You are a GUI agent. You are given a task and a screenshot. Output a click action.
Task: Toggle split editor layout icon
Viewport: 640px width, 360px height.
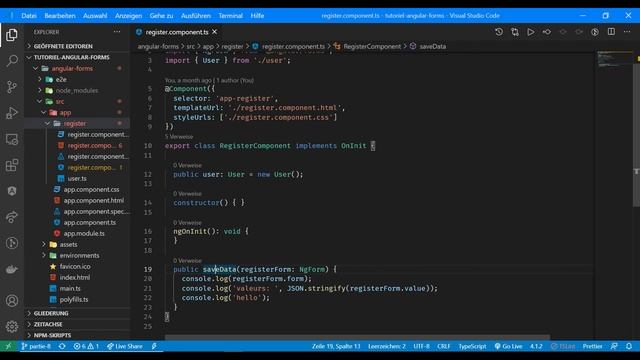[611, 32]
